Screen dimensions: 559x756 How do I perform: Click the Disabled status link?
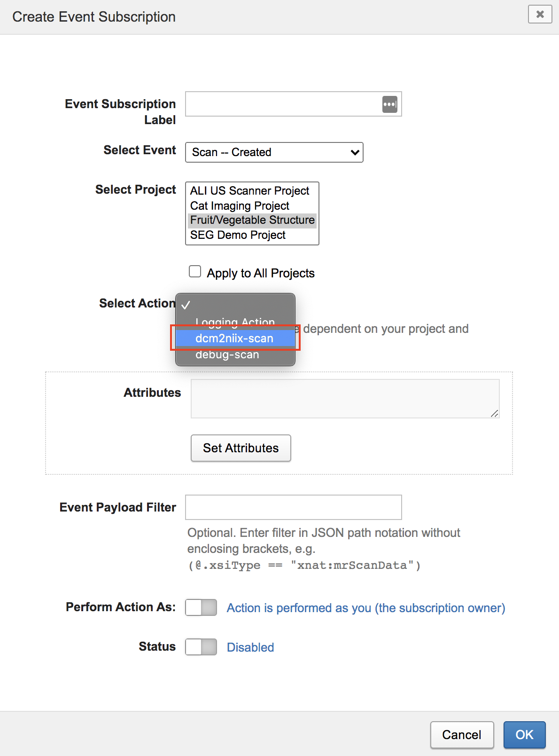click(250, 647)
